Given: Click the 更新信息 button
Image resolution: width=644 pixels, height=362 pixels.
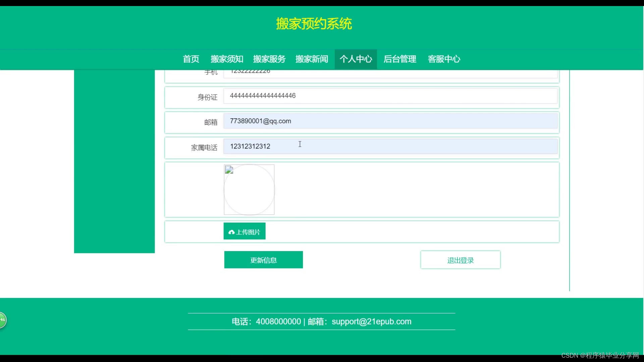Looking at the screenshot, I should [x=263, y=260].
